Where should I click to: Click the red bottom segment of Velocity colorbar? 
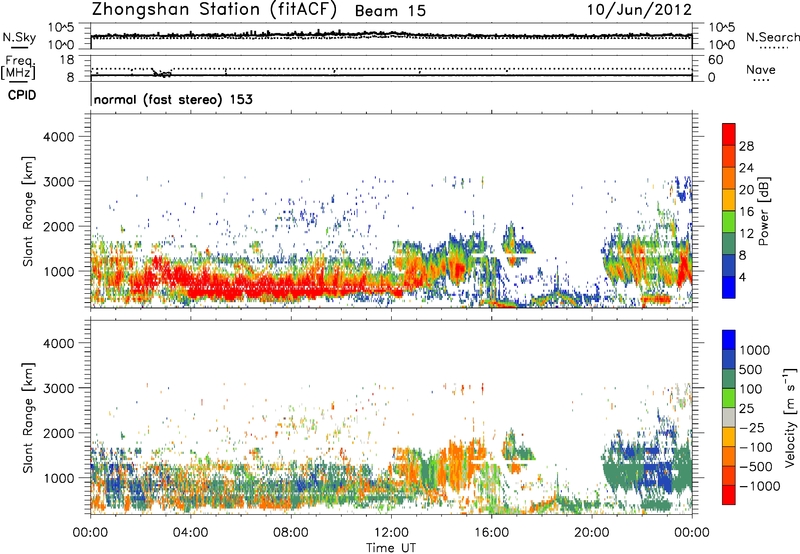(729, 495)
